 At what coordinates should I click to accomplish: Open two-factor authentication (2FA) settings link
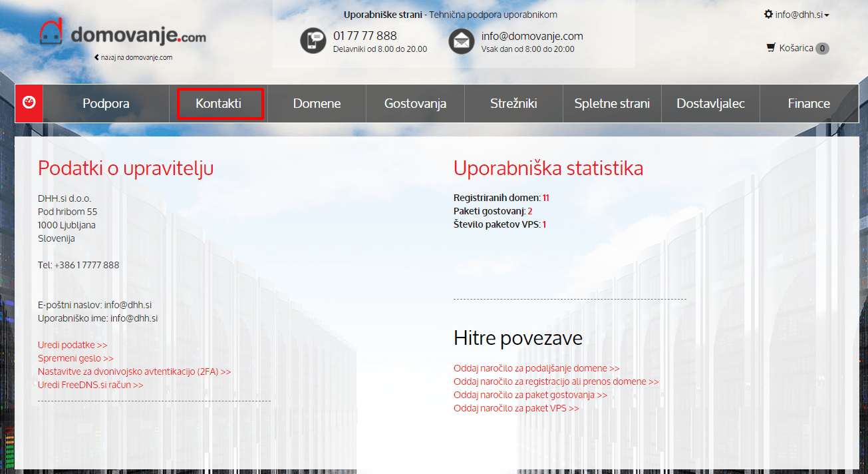134,371
